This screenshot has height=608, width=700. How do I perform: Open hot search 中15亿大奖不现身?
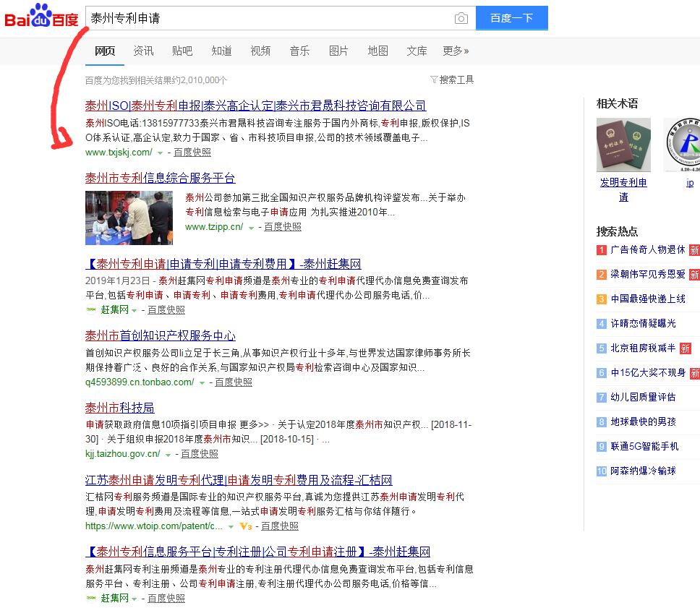tap(648, 373)
